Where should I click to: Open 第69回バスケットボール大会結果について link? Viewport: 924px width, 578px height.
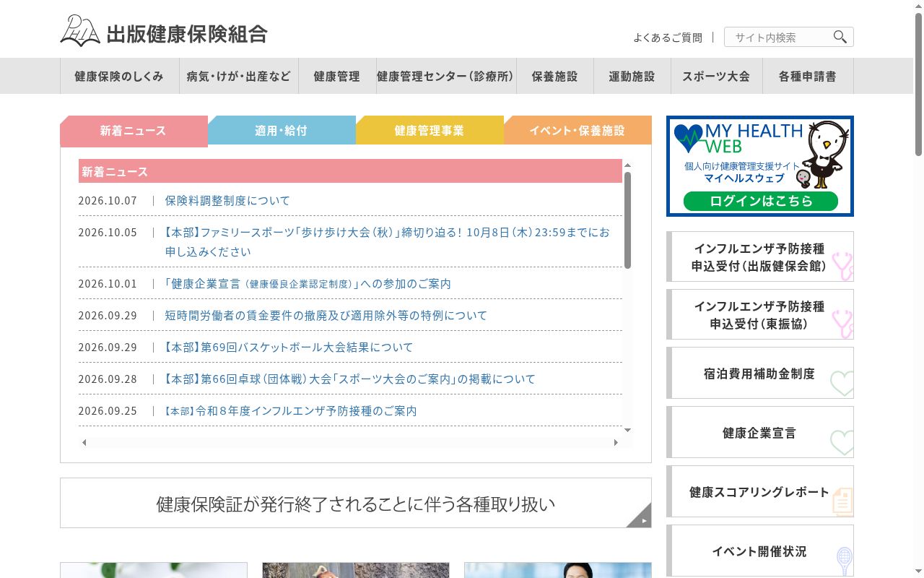pyautogui.click(x=288, y=347)
